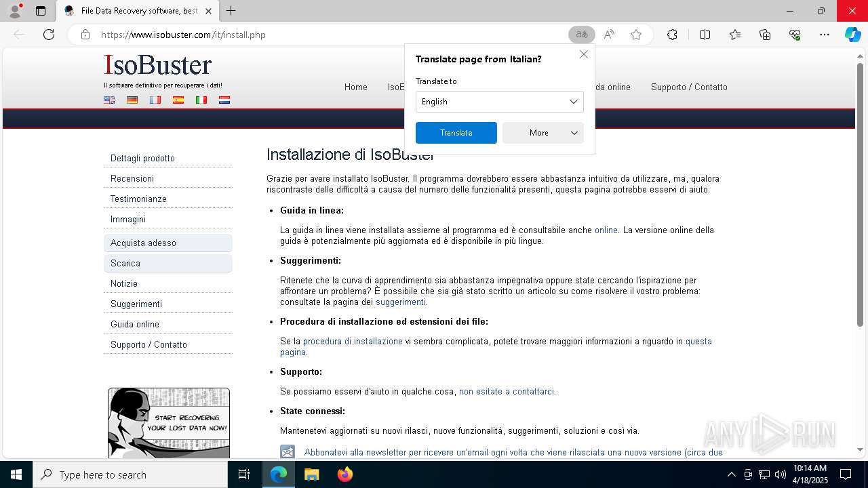Viewport: 868px width, 488px height.
Task: Select Immagini in the sidebar
Action: tap(168, 219)
